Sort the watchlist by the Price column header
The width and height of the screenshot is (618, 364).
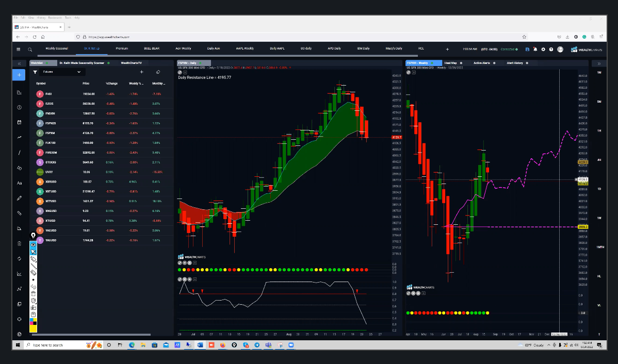(86, 84)
